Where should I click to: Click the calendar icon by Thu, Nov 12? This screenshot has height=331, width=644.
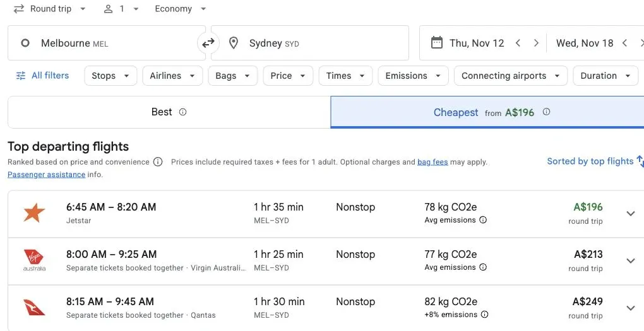[x=436, y=43]
